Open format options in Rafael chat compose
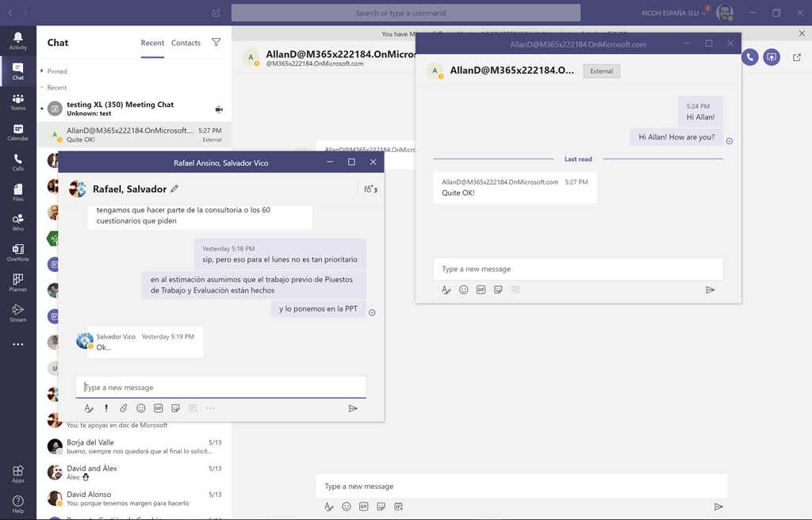Screen dimensions: 812x520 89,408
